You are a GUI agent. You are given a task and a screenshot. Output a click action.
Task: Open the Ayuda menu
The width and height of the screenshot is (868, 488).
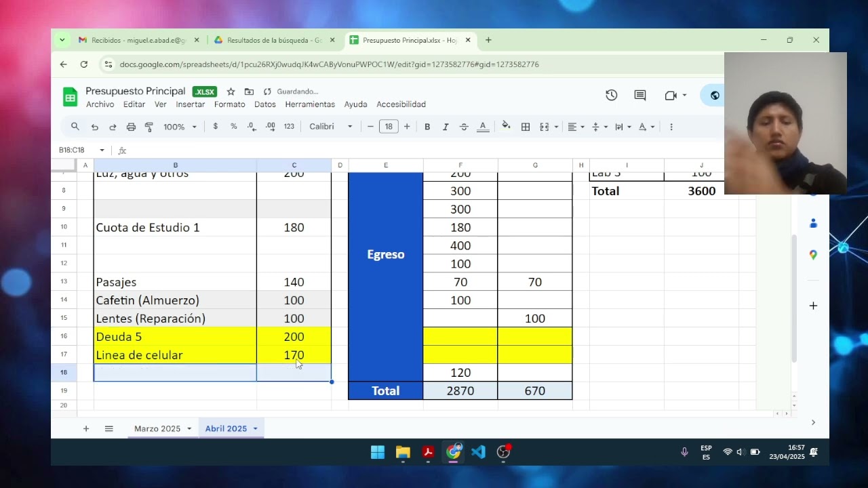point(355,104)
